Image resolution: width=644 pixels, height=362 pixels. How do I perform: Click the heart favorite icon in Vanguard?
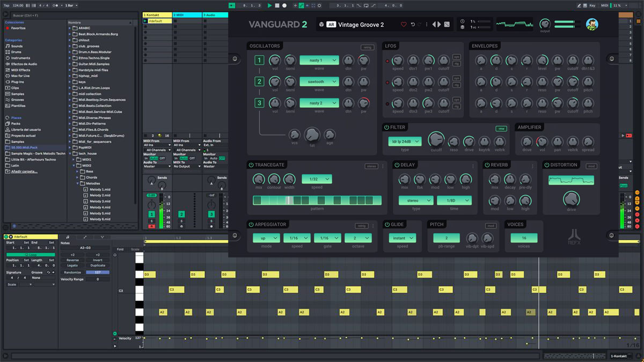(x=404, y=25)
